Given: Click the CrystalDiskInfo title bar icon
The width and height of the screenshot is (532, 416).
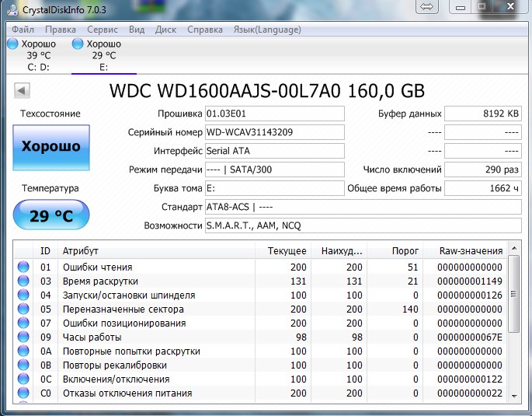Looking at the screenshot, I should [12, 9].
